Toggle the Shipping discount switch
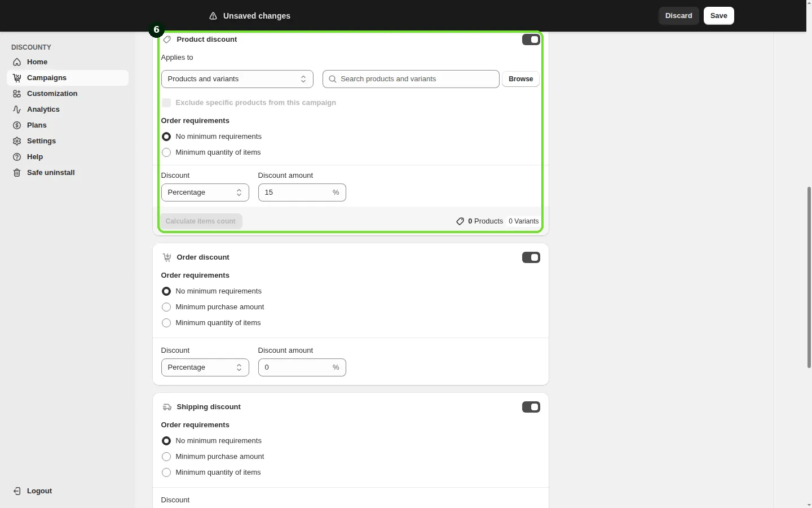 pos(531,407)
